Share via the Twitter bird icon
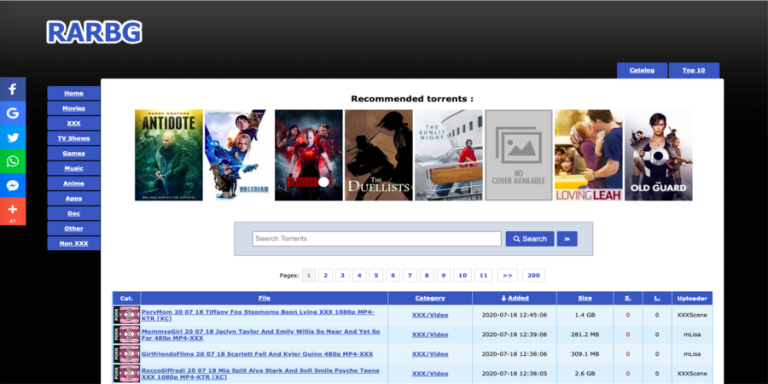The image size is (768, 384). [13, 137]
